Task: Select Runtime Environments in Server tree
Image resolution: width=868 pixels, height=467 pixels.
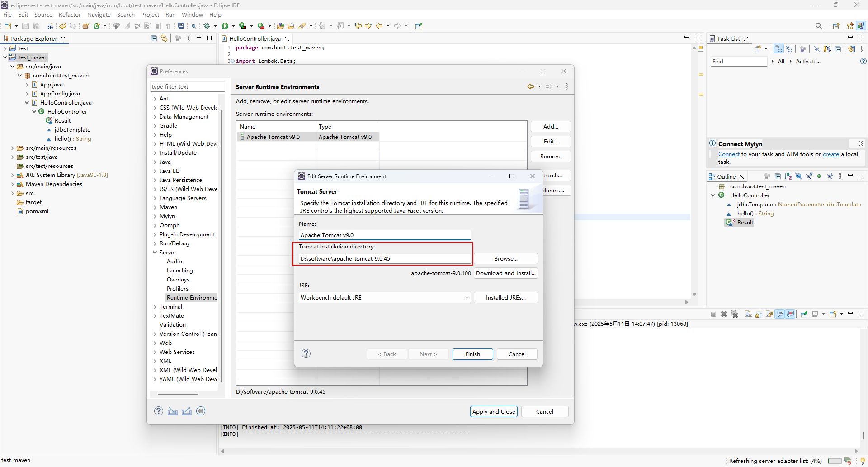Action: pyautogui.click(x=192, y=297)
